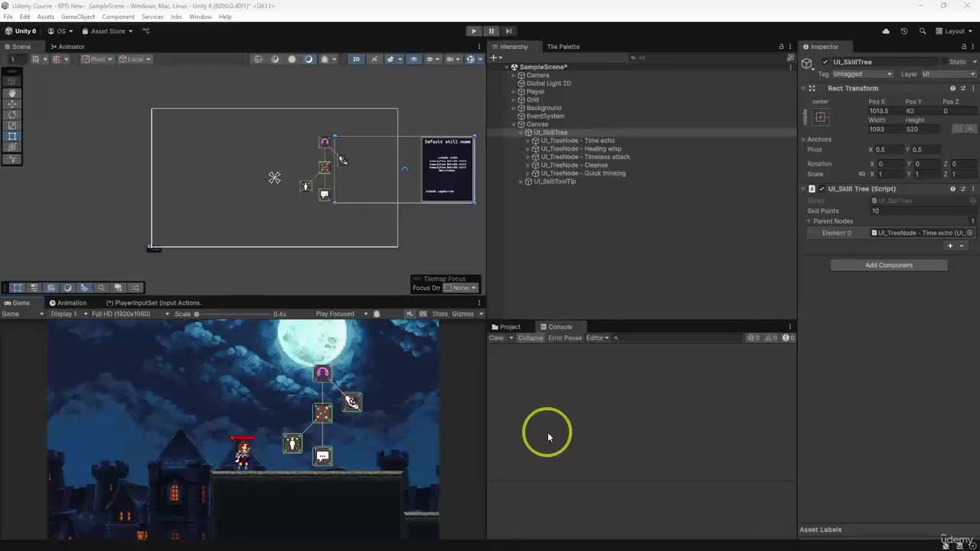Open the Local handle rotation dropdown
The width and height of the screenshot is (980, 551).
point(136,59)
